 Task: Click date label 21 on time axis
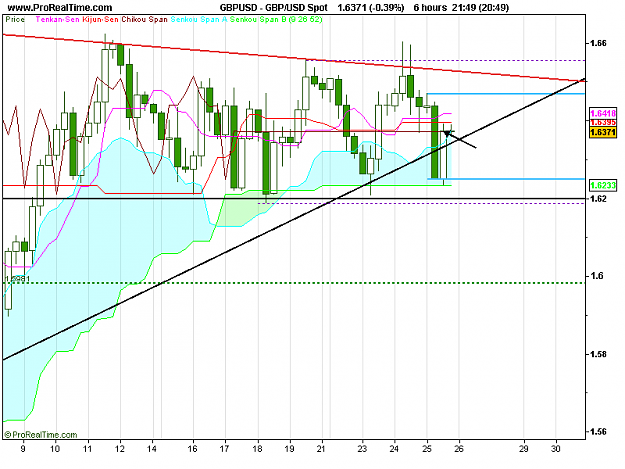pyautogui.click(x=322, y=449)
